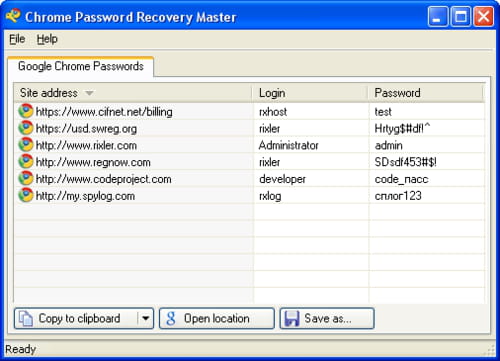Click the Copy to clipboard button
500x361 pixels.
tap(76, 318)
